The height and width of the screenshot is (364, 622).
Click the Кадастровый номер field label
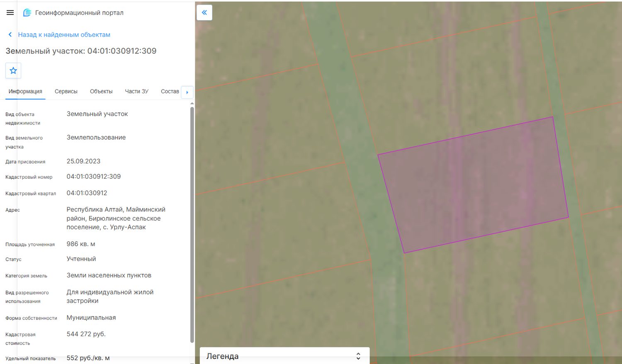tap(29, 177)
